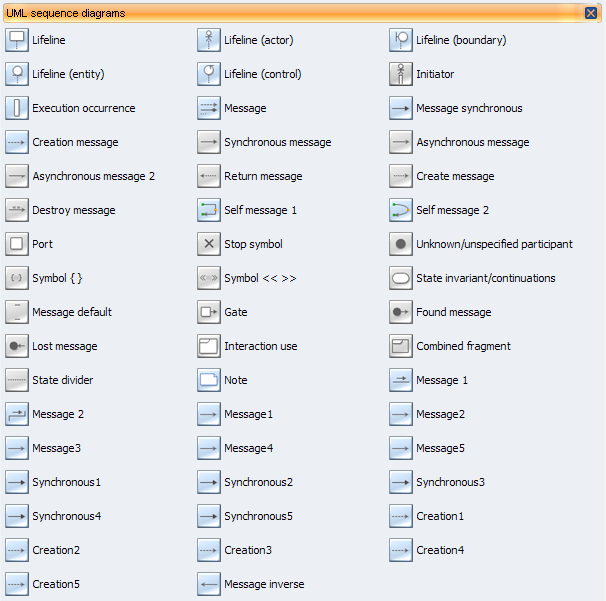
Task: Pick the Found message icon
Action: click(401, 312)
